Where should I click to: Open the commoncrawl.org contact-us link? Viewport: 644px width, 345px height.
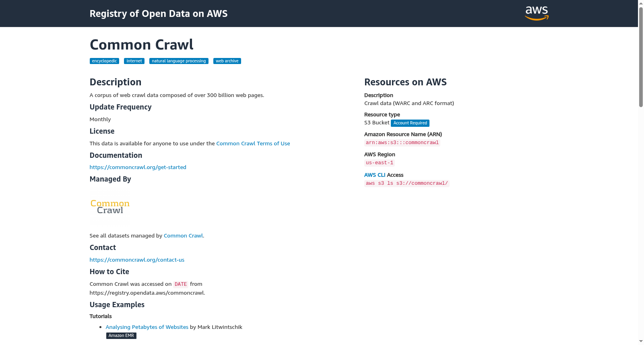(x=137, y=260)
